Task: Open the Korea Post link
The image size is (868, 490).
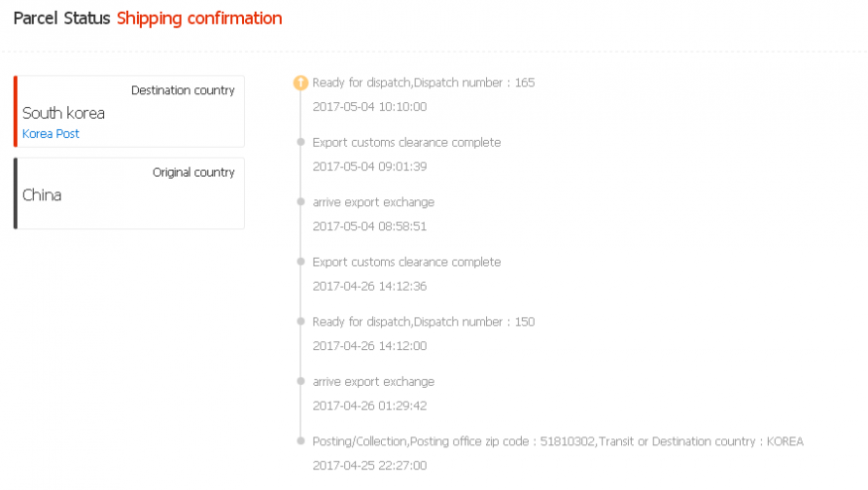Action: 51,134
